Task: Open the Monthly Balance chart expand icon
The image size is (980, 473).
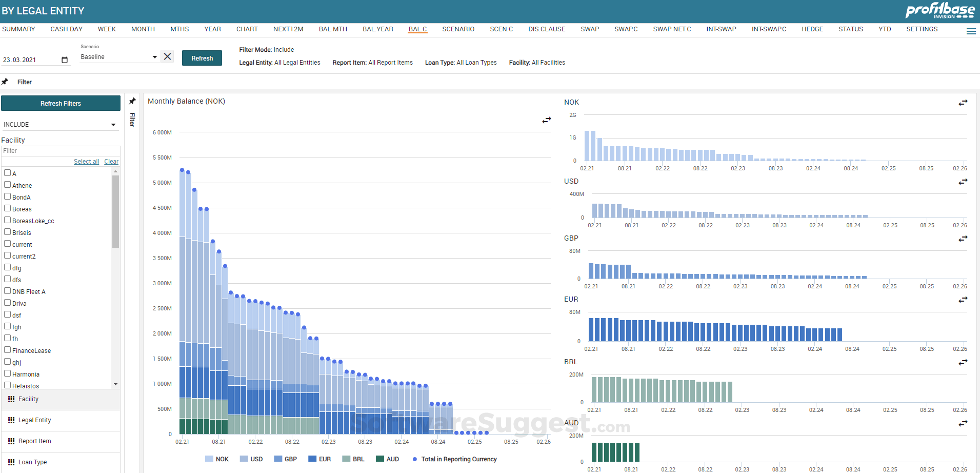Action: [546, 120]
